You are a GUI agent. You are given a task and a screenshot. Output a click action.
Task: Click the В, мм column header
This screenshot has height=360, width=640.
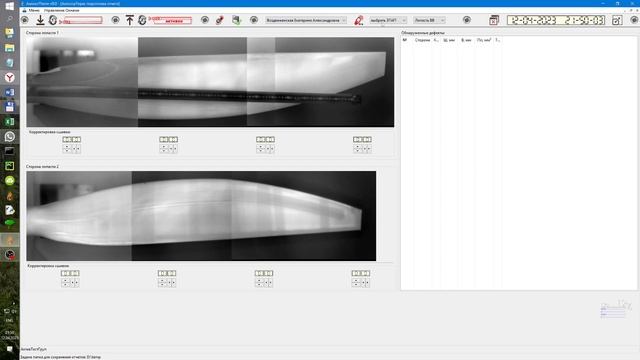[x=466, y=40]
